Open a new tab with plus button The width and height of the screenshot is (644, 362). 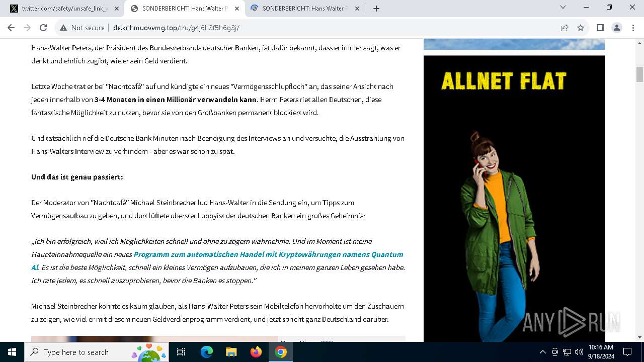pos(376,9)
